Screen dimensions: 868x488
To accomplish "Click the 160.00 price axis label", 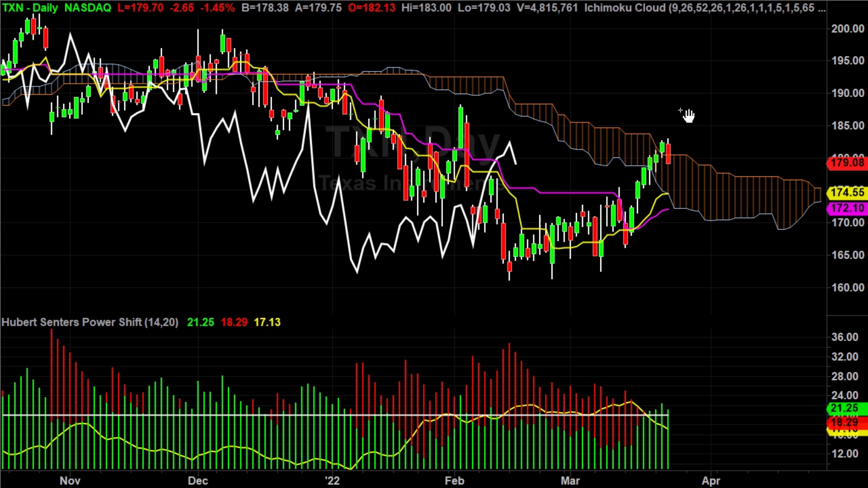I will click(848, 287).
